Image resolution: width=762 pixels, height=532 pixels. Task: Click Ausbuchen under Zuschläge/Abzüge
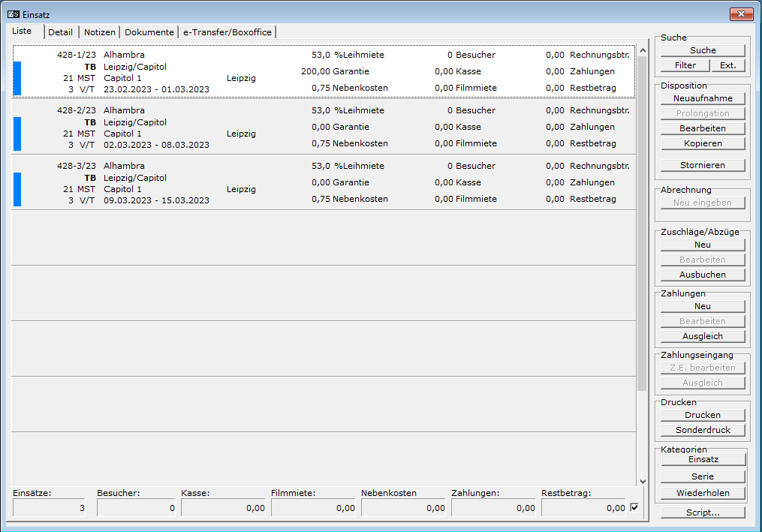703,275
